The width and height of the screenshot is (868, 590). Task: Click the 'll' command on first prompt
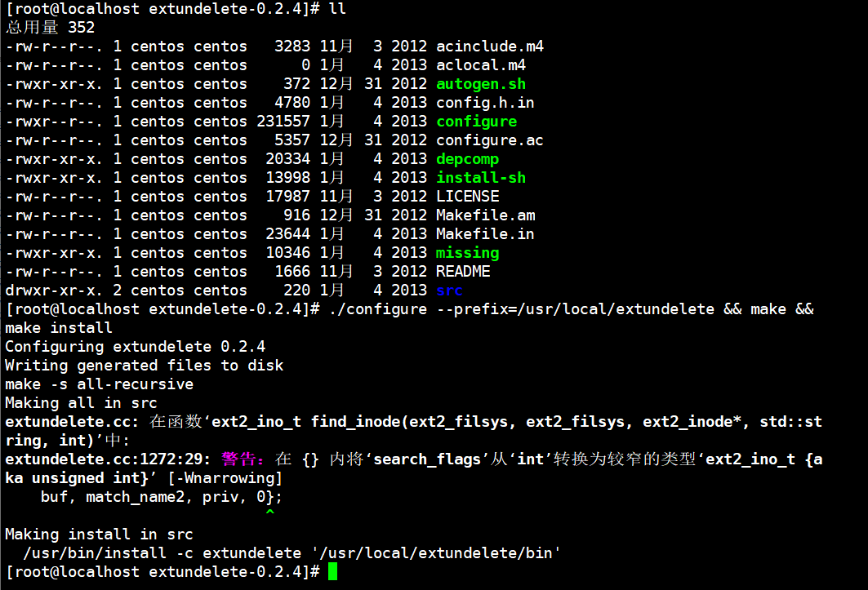tap(337, 8)
